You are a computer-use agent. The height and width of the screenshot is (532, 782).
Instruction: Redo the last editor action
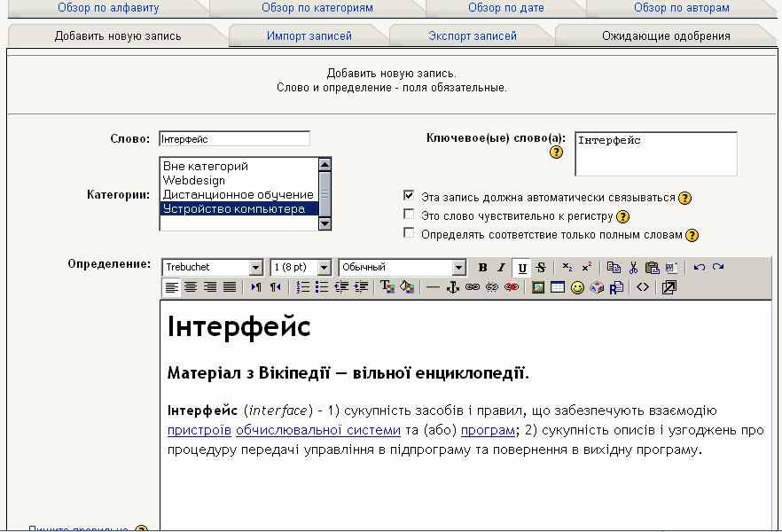pyautogui.click(x=718, y=267)
